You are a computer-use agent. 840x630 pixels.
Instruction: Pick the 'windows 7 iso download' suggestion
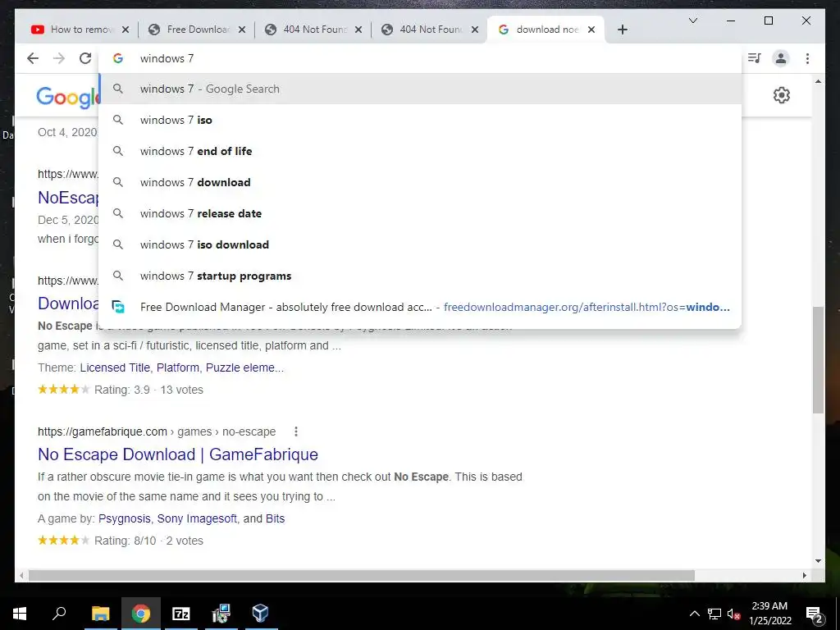tap(420, 244)
